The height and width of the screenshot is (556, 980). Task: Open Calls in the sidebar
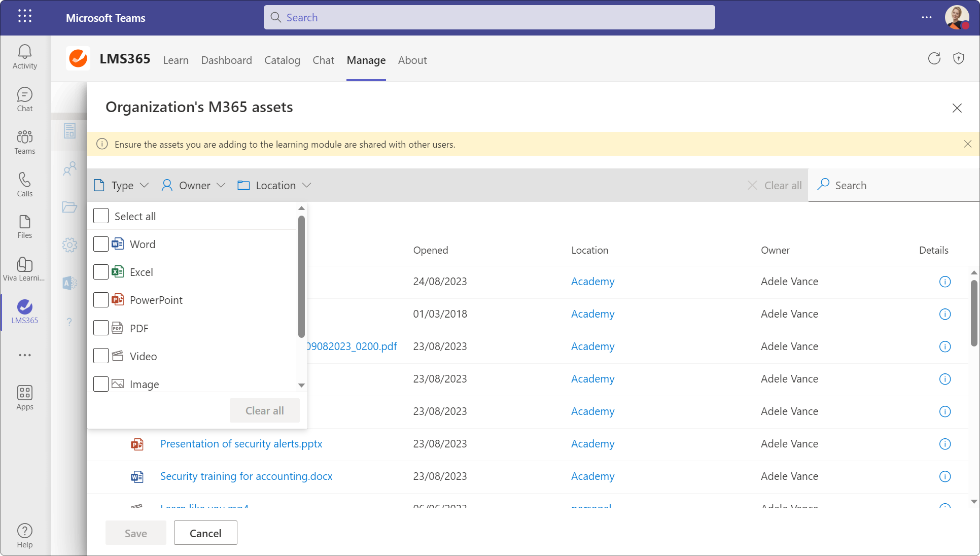(25, 185)
